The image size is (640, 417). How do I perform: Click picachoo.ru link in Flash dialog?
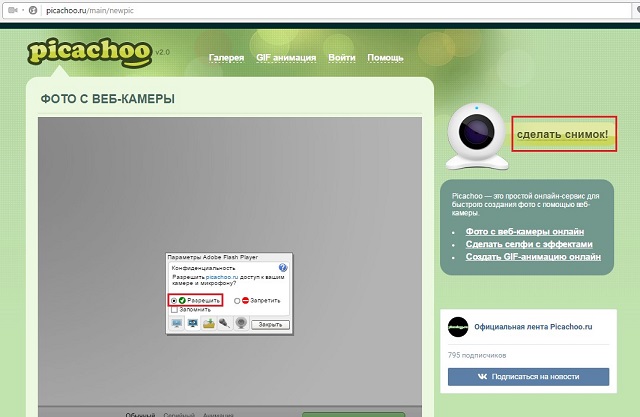pos(222,277)
